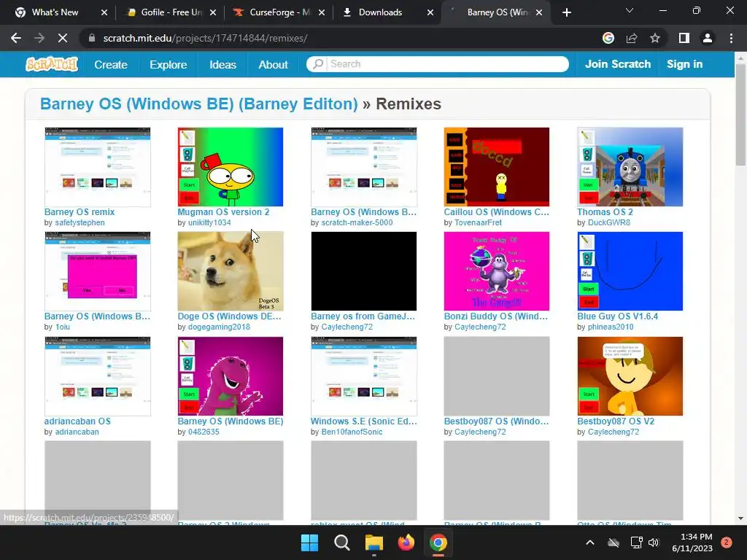This screenshot has height=560, width=747.
Task: Visit author Ben10fanofSonic's profile
Action: coord(352,432)
